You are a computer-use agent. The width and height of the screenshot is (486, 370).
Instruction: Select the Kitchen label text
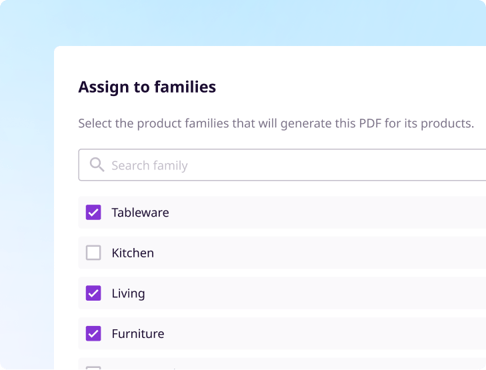coord(133,253)
